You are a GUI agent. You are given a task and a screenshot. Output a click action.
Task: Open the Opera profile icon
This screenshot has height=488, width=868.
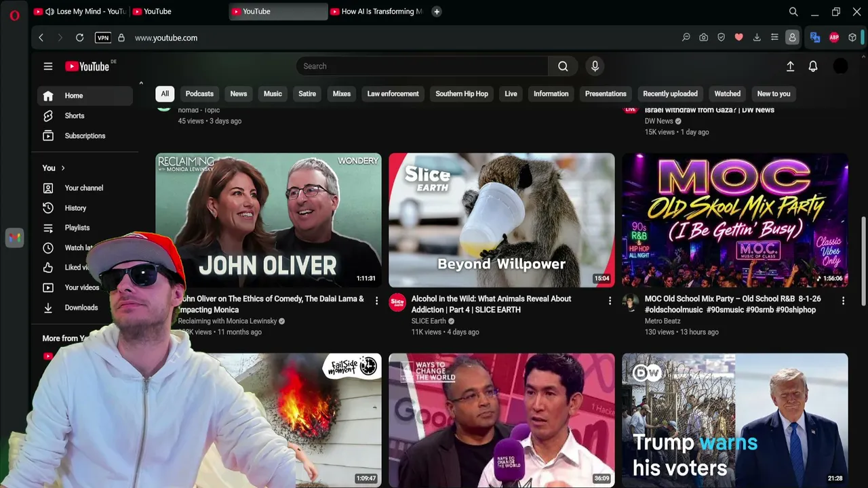click(x=792, y=38)
